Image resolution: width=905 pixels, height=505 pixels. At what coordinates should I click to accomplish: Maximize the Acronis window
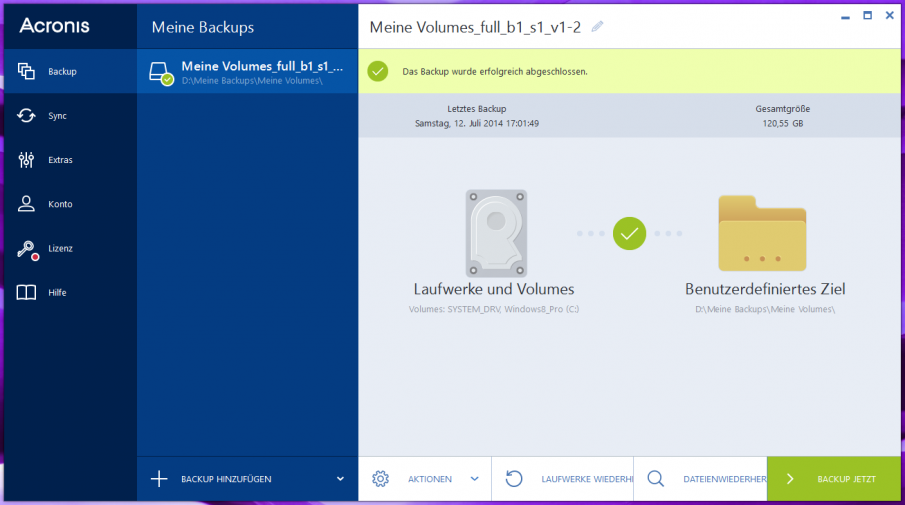click(867, 16)
